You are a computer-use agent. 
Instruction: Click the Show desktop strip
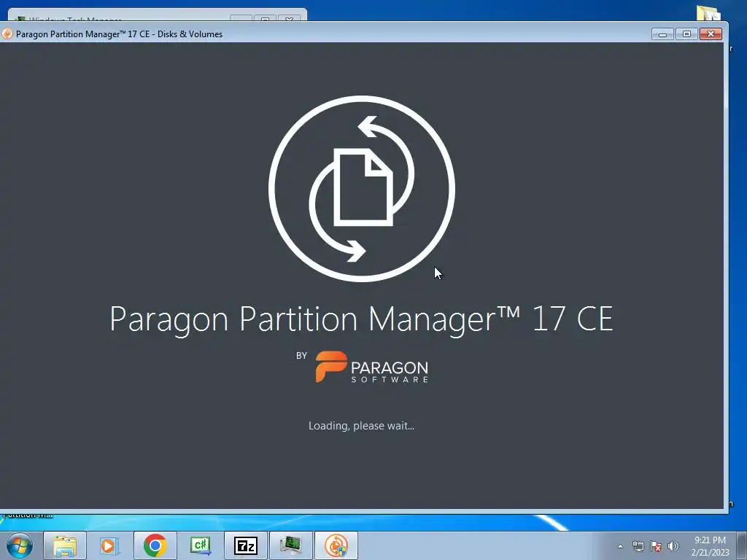click(x=741, y=545)
